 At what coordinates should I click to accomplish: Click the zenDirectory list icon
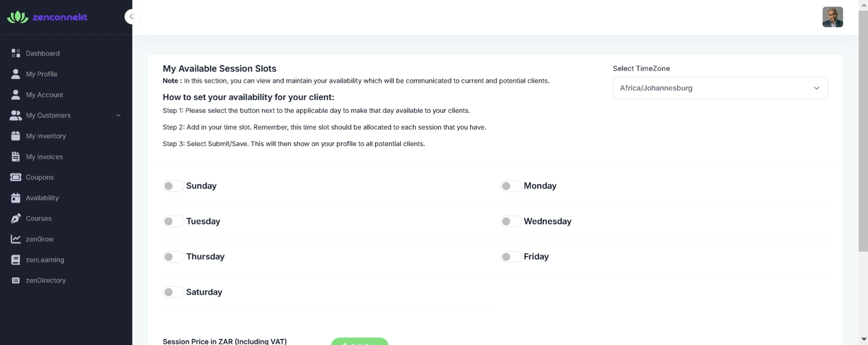15,281
